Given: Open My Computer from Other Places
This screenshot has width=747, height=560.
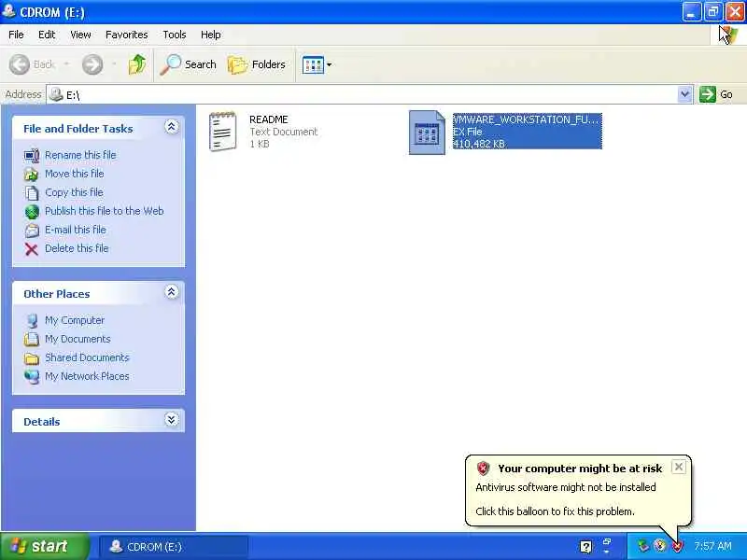Looking at the screenshot, I should (75, 320).
